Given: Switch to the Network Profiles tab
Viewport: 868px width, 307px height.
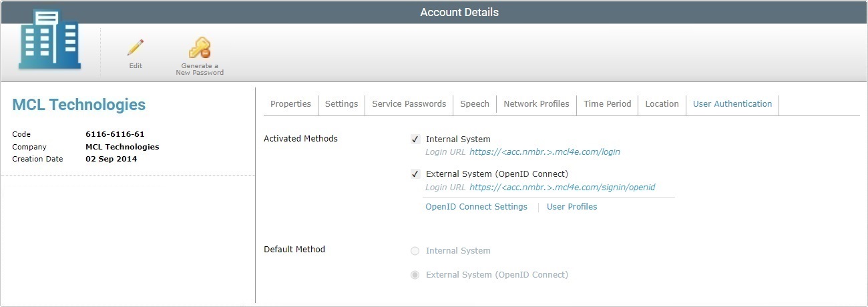Looking at the screenshot, I should [x=536, y=104].
